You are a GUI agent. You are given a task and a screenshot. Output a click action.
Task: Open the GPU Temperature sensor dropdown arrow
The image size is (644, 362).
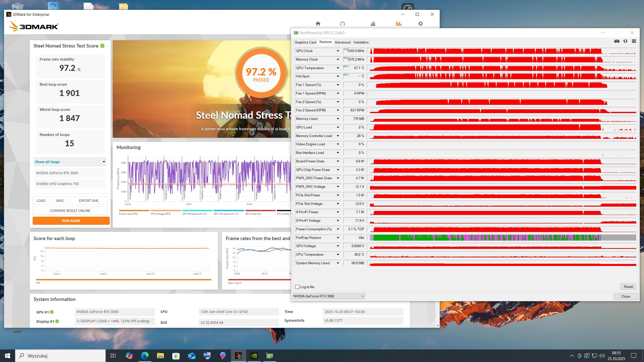[x=338, y=68]
